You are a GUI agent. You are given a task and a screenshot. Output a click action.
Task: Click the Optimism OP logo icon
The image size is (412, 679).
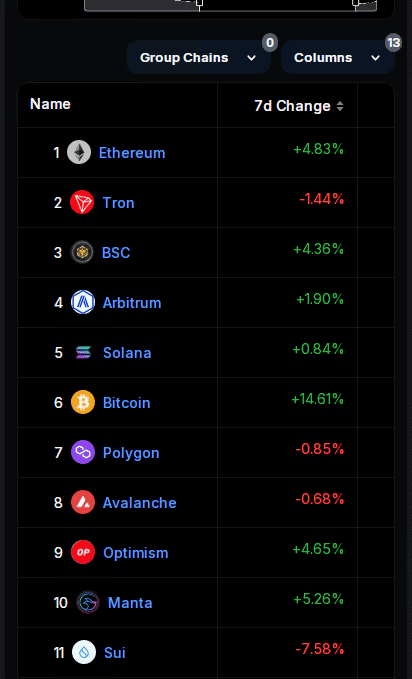pyautogui.click(x=83, y=553)
